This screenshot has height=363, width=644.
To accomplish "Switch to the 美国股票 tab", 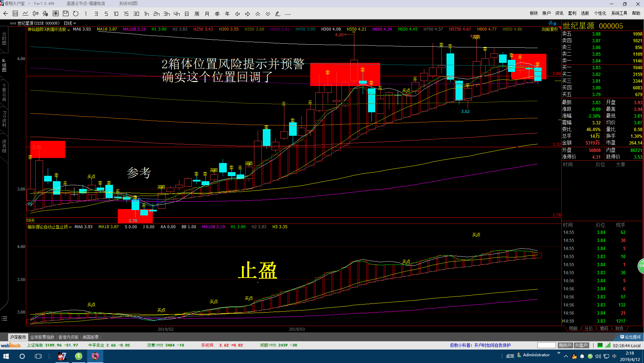I will click(91, 337).
